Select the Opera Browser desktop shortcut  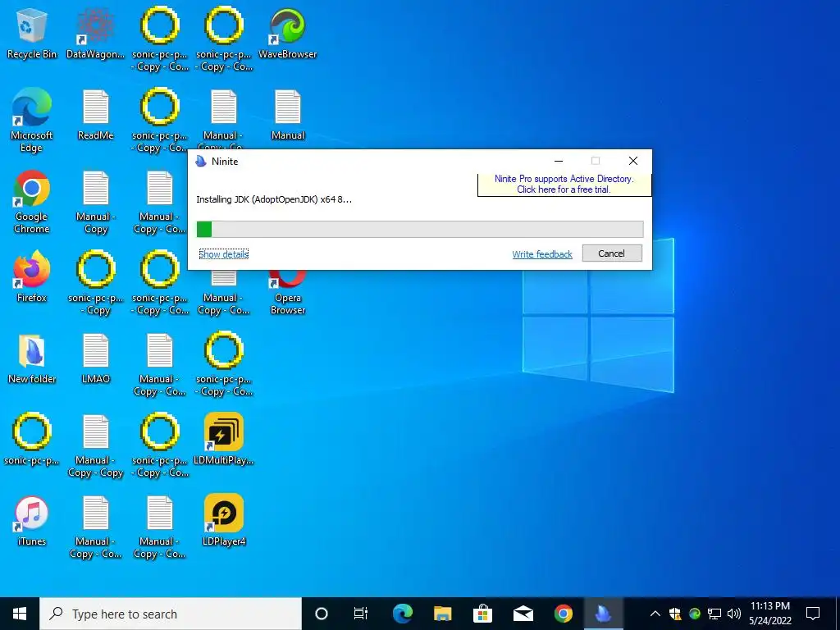288,293
